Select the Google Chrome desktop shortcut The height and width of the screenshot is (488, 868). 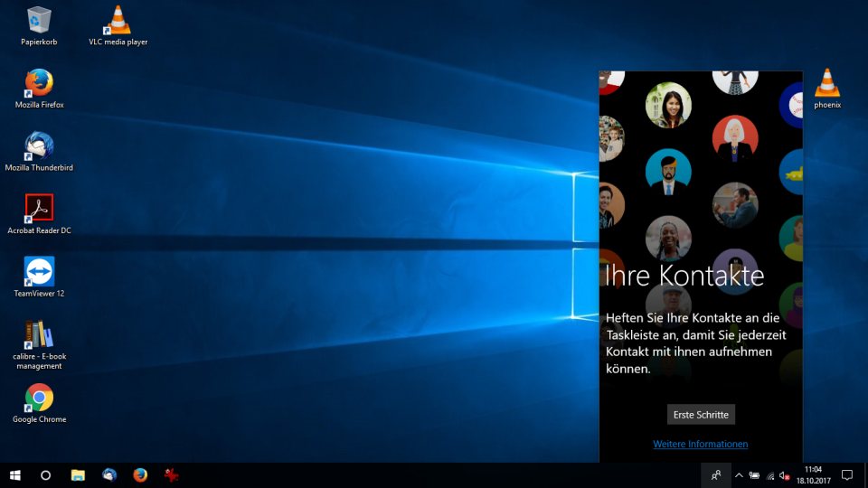[39, 404]
